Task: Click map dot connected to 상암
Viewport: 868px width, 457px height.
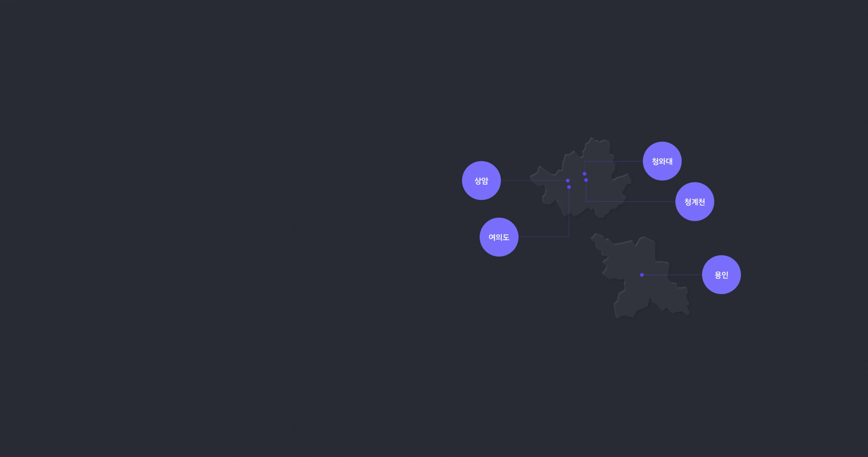Action: (x=568, y=181)
